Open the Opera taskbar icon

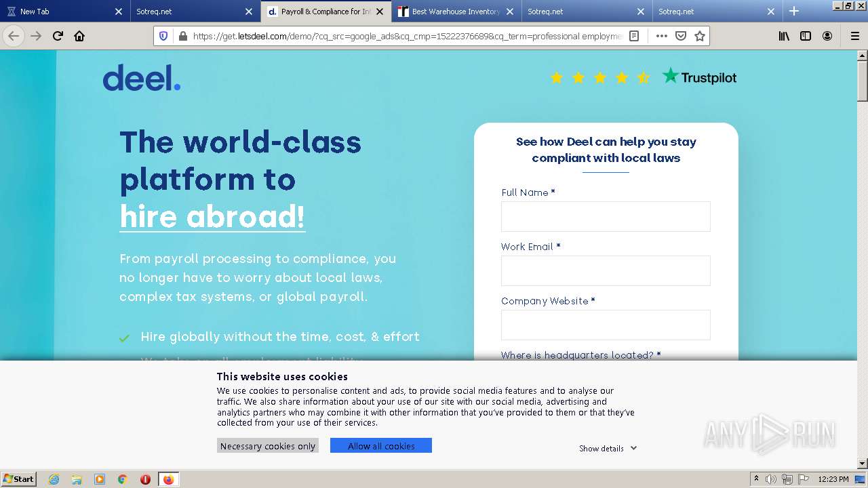(145, 479)
